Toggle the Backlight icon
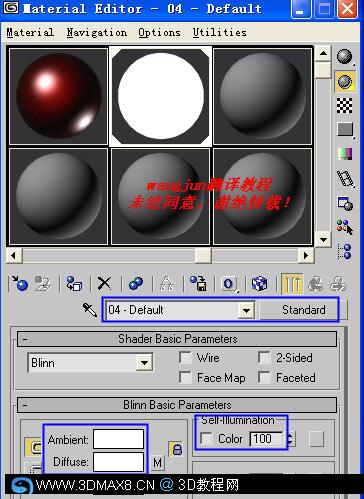The height and width of the screenshot is (499, 364). [x=344, y=82]
